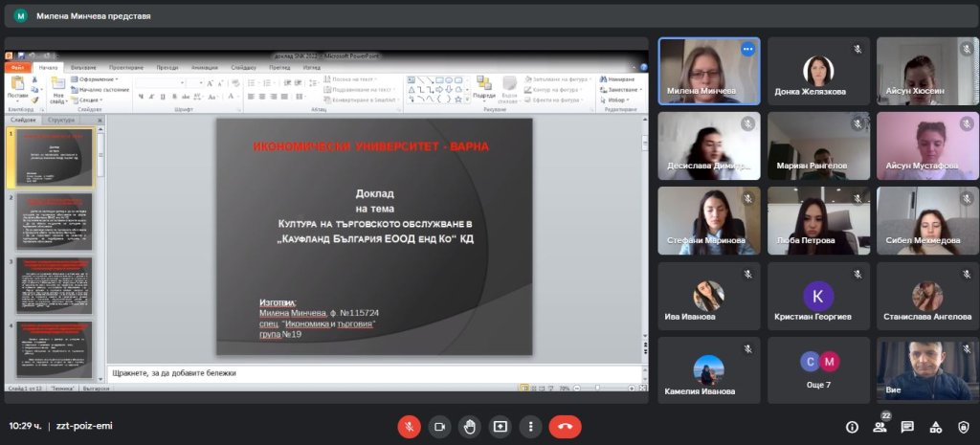Open the Aa change case dropdown

(212, 97)
